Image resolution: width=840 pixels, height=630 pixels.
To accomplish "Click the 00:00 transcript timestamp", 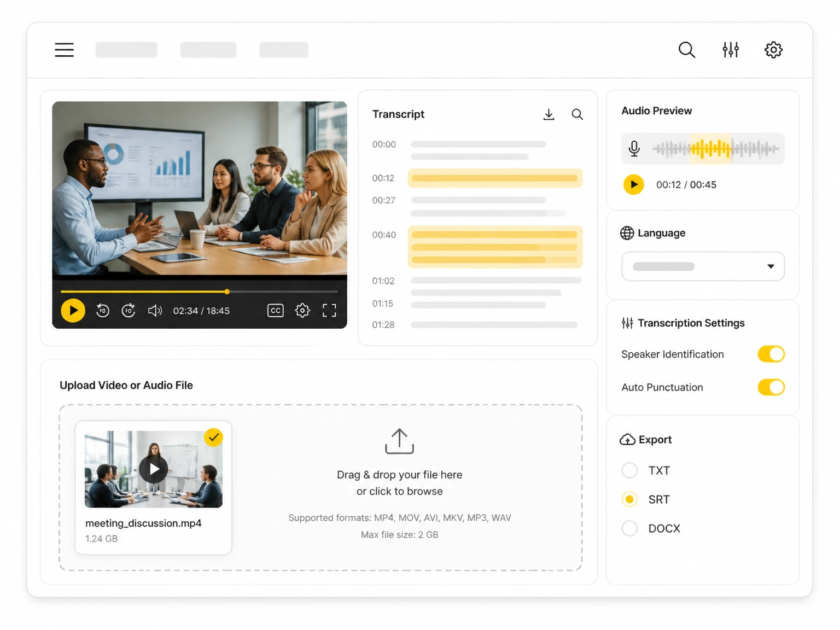I will coord(384,144).
